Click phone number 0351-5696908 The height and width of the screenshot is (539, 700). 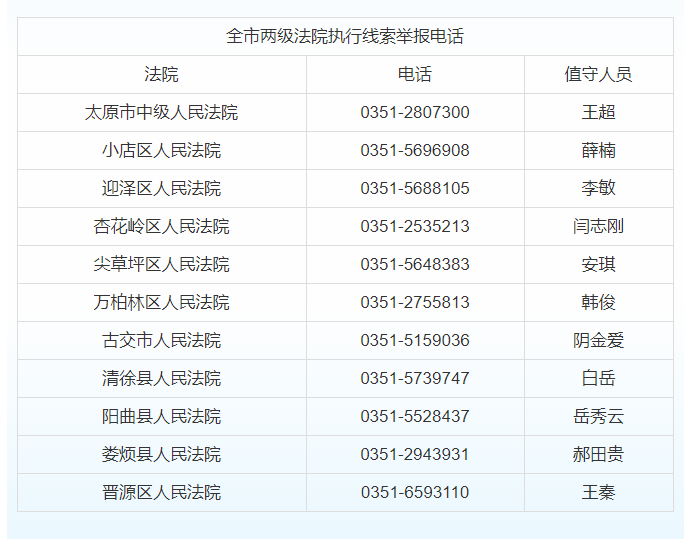pyautogui.click(x=415, y=150)
